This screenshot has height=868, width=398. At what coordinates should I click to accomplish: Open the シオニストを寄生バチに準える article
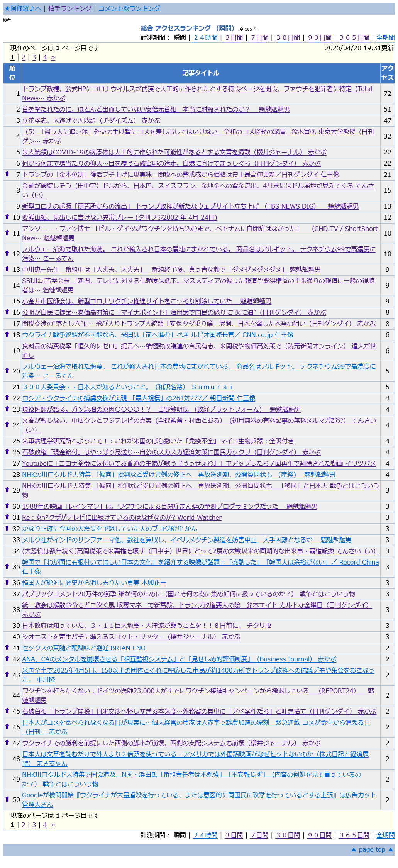coord(131,637)
